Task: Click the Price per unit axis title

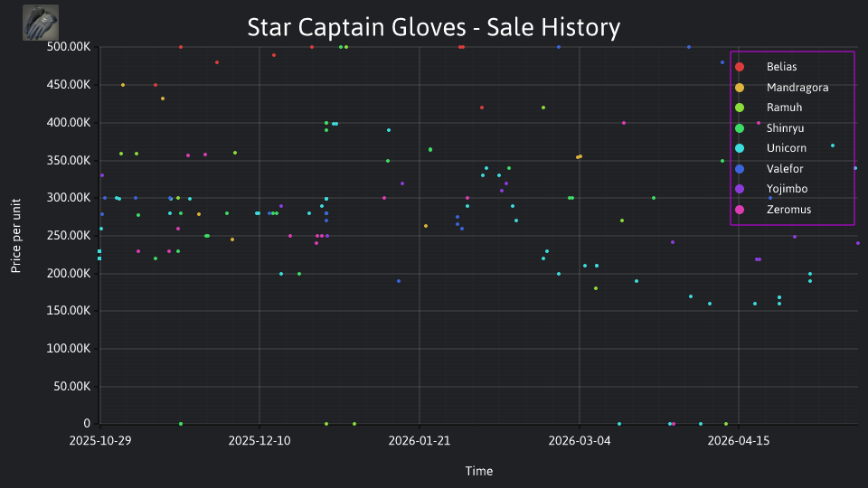Action: [16, 236]
